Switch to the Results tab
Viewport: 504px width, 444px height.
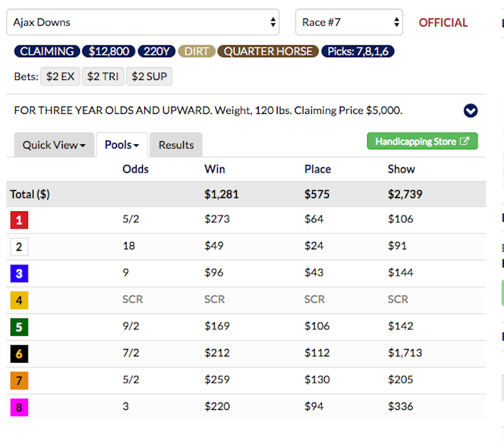pyautogui.click(x=176, y=145)
